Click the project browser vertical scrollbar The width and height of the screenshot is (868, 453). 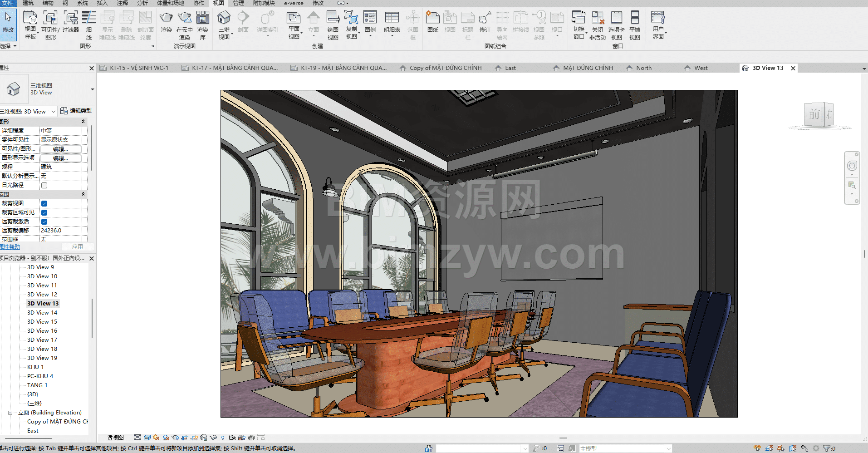pyautogui.click(x=92, y=318)
